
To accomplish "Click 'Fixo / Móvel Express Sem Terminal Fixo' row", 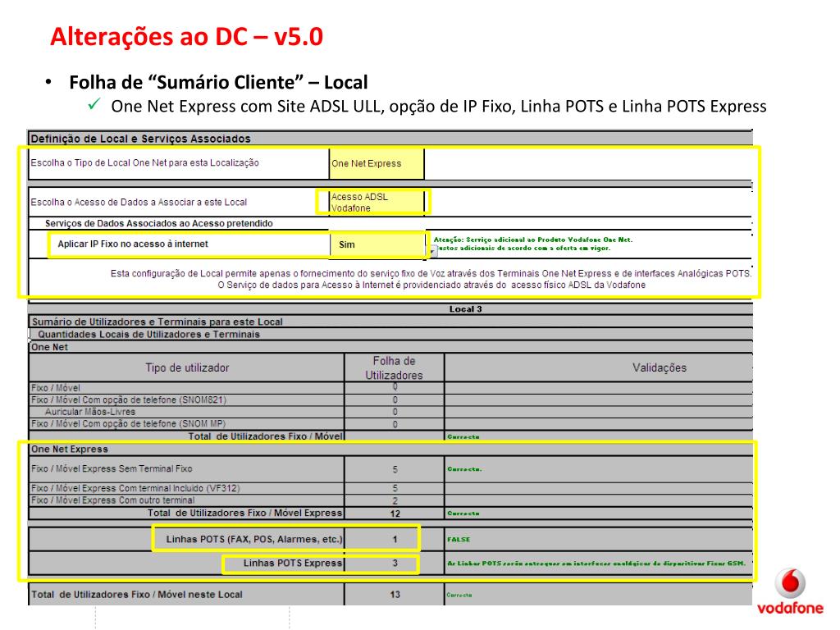I will (x=112, y=468).
